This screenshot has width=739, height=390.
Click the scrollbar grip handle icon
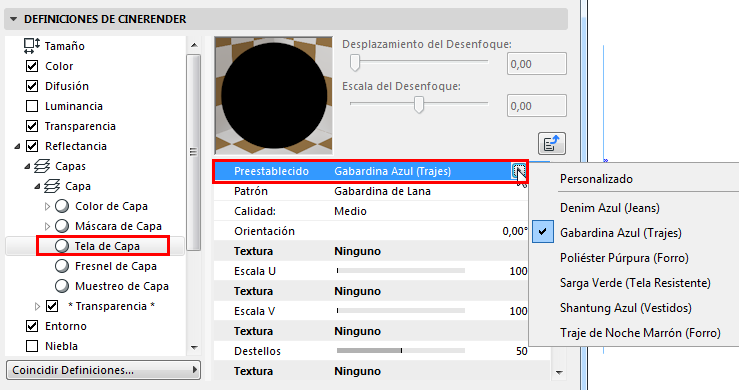[193, 152]
